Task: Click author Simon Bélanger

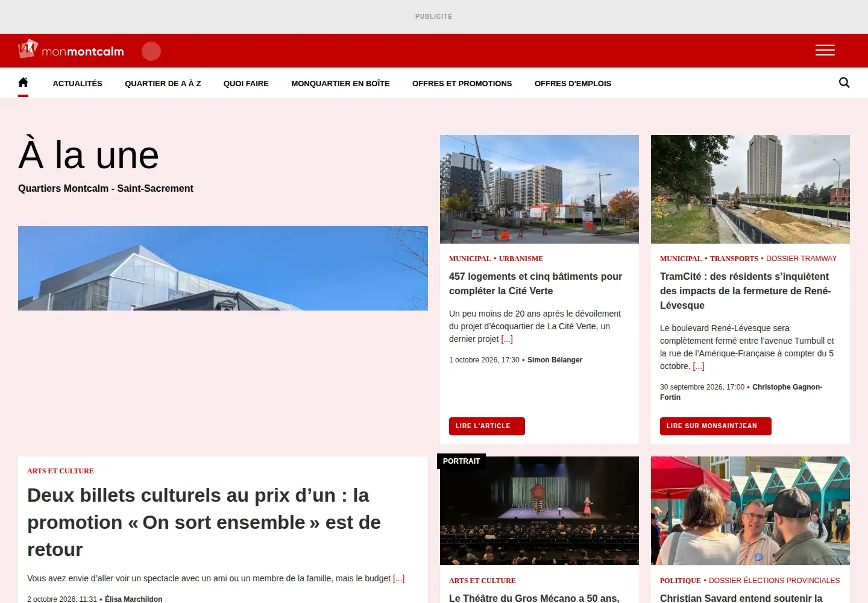Action: pyautogui.click(x=555, y=360)
